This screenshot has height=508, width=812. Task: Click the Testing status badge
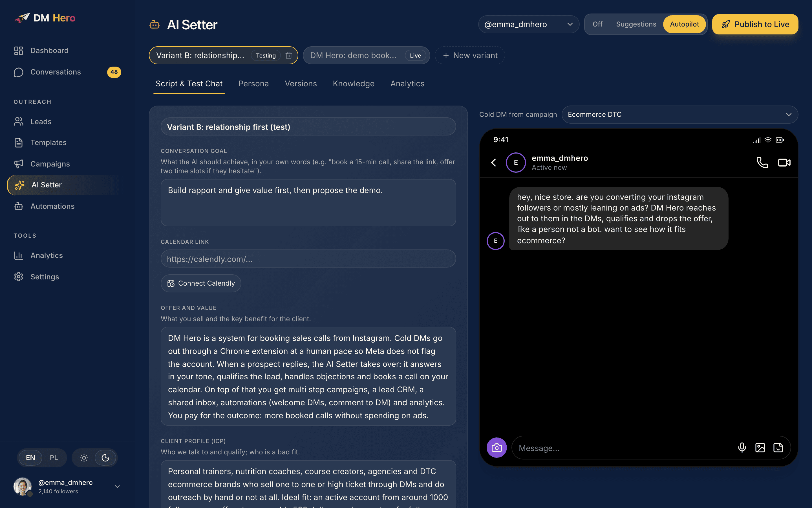[266, 55]
